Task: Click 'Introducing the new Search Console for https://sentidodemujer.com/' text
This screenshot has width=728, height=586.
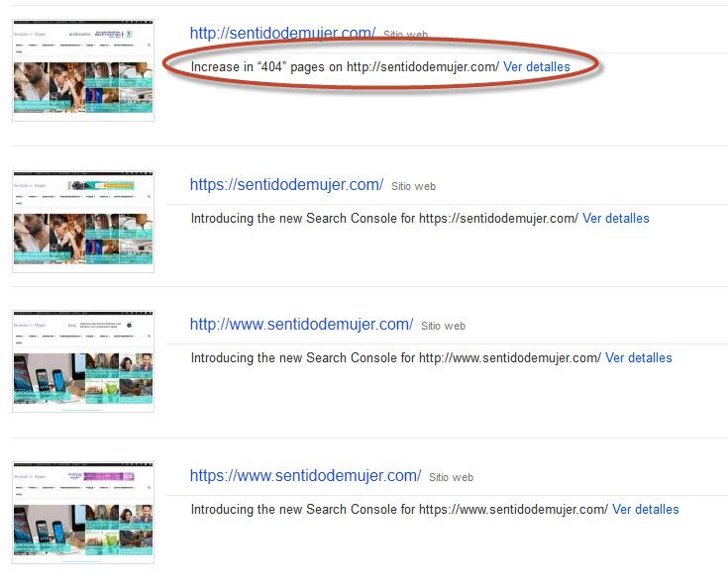Action: tap(384, 219)
